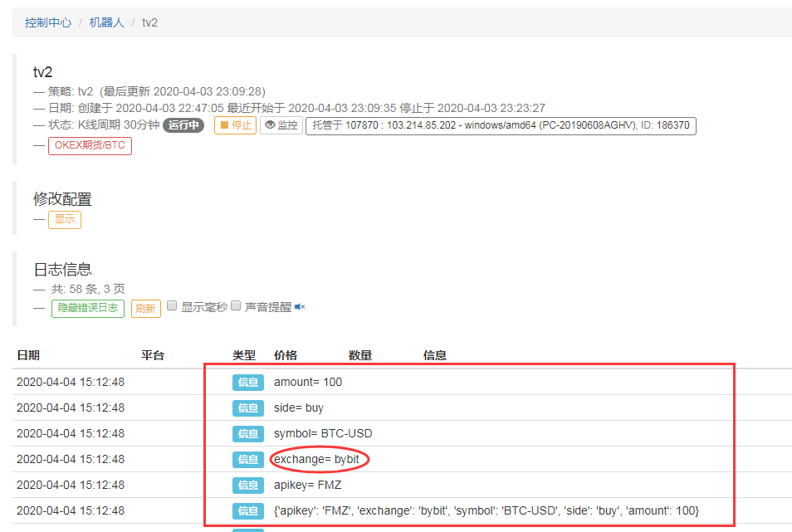Click the 信息 badge on the side= buy row
Image resolution: width=792 pixels, height=532 pixels.
click(x=248, y=408)
